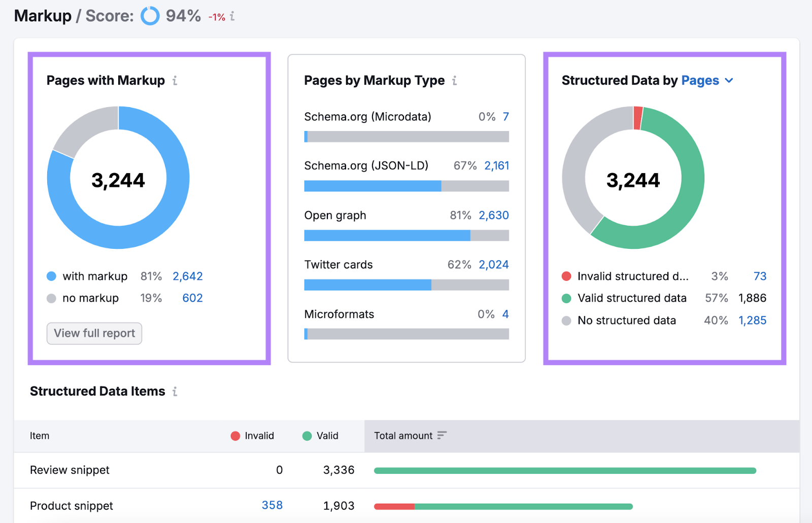The width and height of the screenshot is (812, 523).
Task: Click info icon next to Pages by Markup Type
Action: tap(454, 81)
